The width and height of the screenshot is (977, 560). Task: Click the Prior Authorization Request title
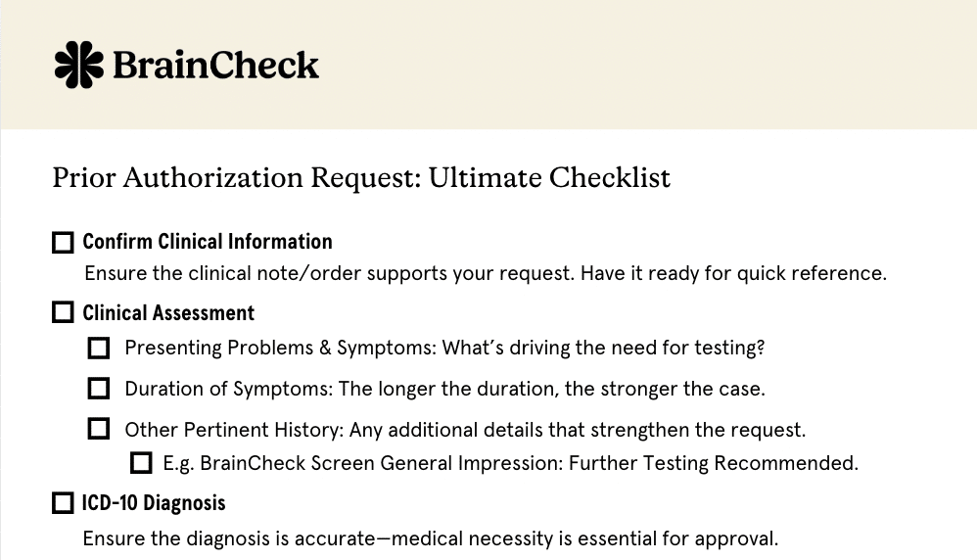pos(360,178)
